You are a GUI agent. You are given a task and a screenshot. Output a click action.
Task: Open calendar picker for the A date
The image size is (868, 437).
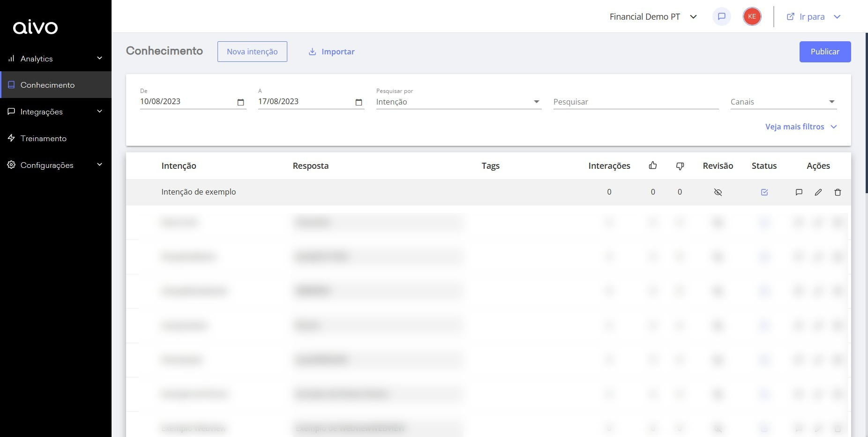[x=359, y=102]
